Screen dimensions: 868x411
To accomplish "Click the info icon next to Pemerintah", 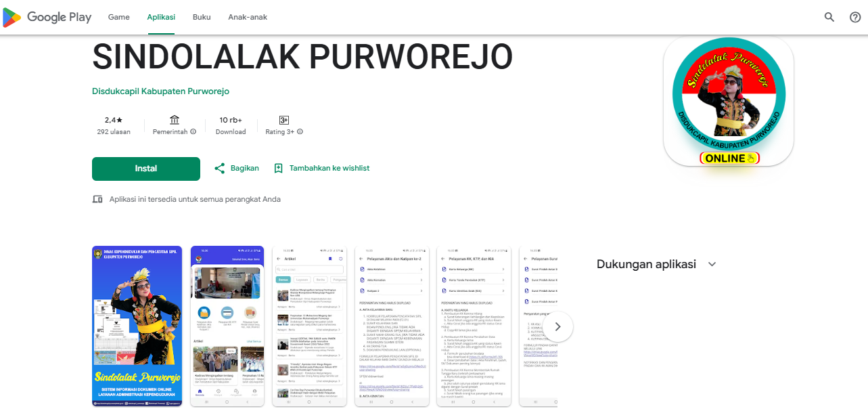I will [x=193, y=132].
